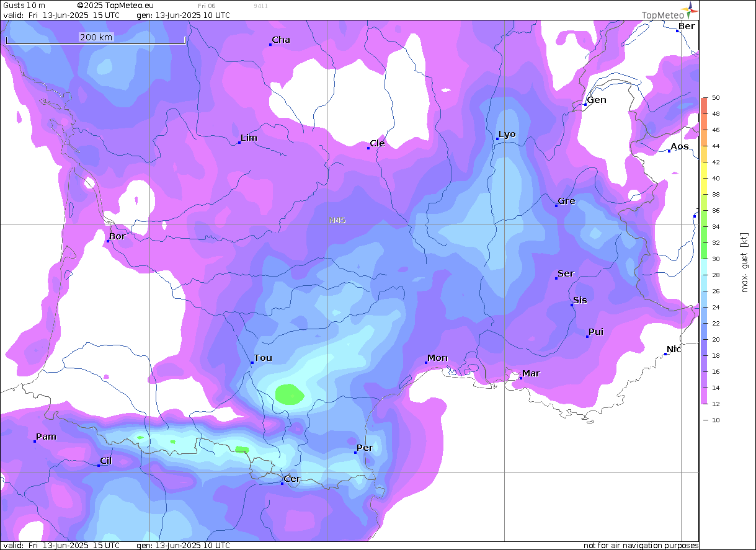Viewport: 756px width, 550px height.
Task: Select the 'Bor' city label
Action: 117,236
